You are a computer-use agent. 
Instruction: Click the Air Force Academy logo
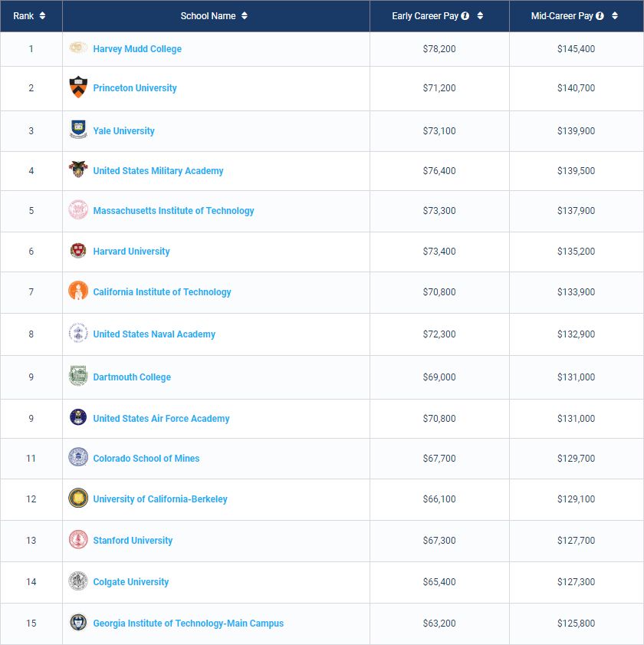tap(78, 417)
